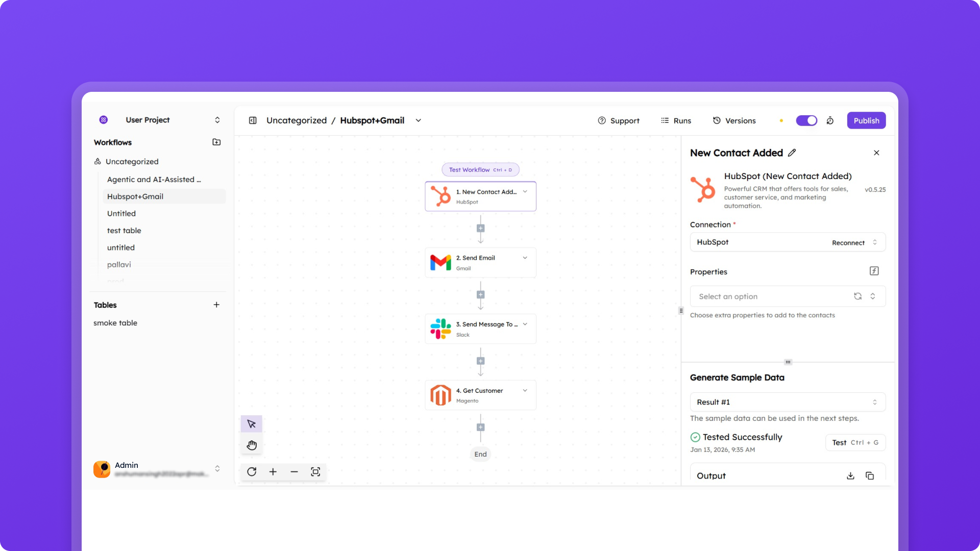Viewport: 980px width, 551px height.
Task: Open the Result #1 sample data dropdown
Action: (788, 402)
